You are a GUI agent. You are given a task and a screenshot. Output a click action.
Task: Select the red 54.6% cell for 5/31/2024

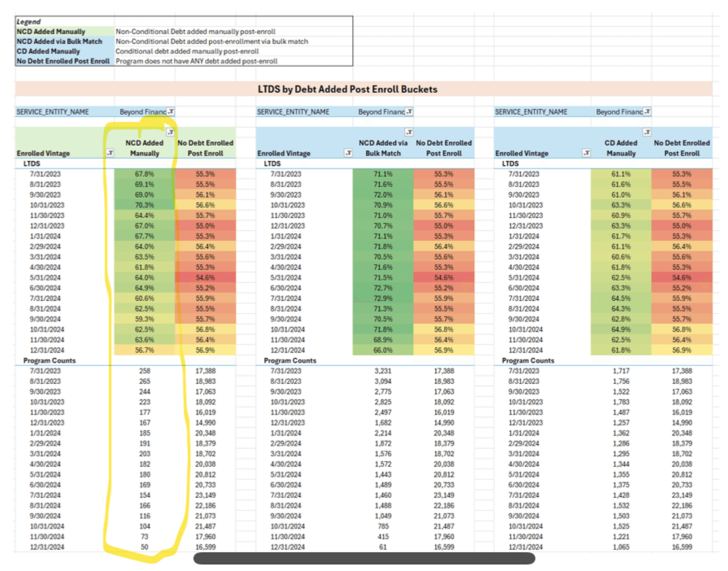coord(207,277)
